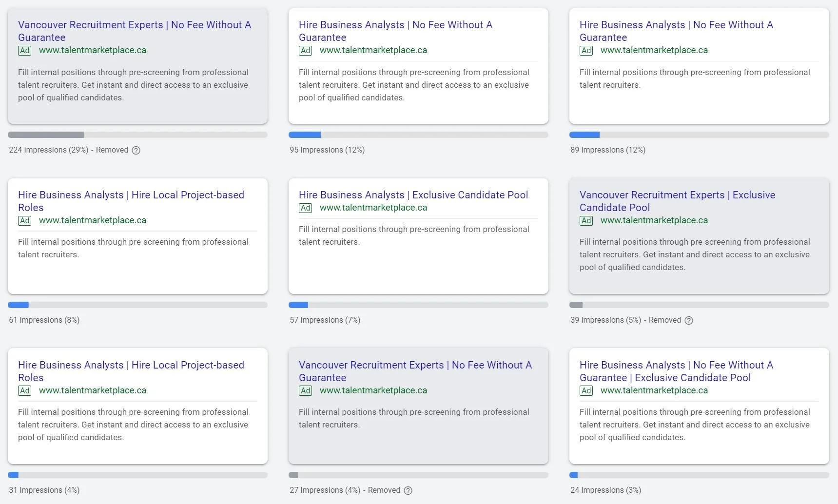Click the URL in the 224 Impressions card
The width and height of the screenshot is (838, 504).
(93, 50)
